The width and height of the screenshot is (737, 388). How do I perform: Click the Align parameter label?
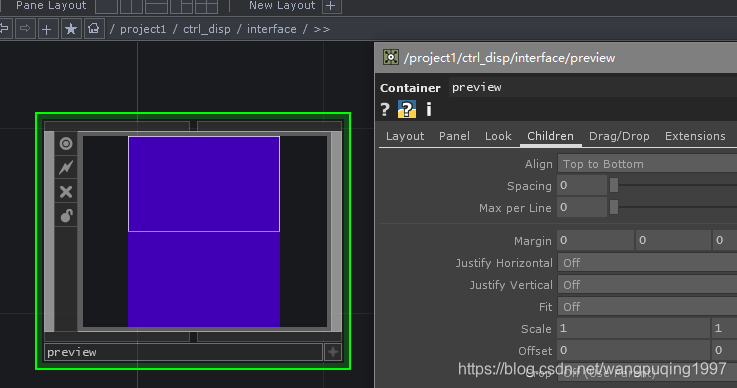539,164
